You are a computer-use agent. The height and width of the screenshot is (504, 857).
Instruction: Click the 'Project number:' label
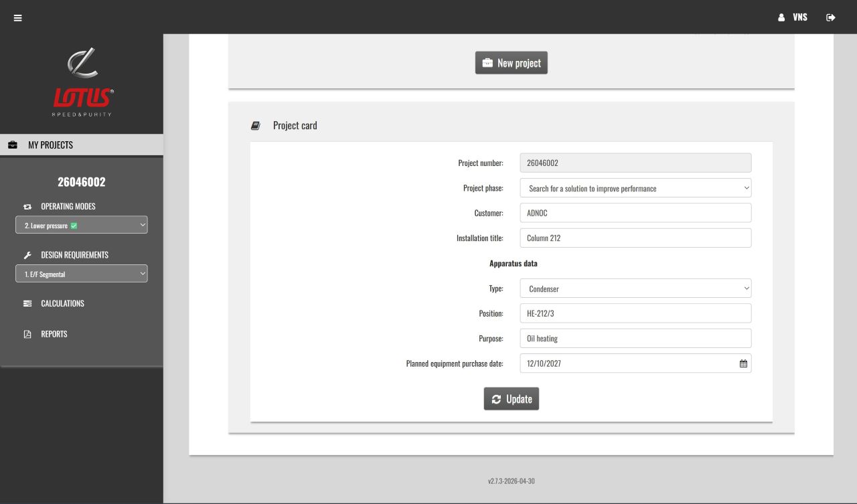(481, 163)
